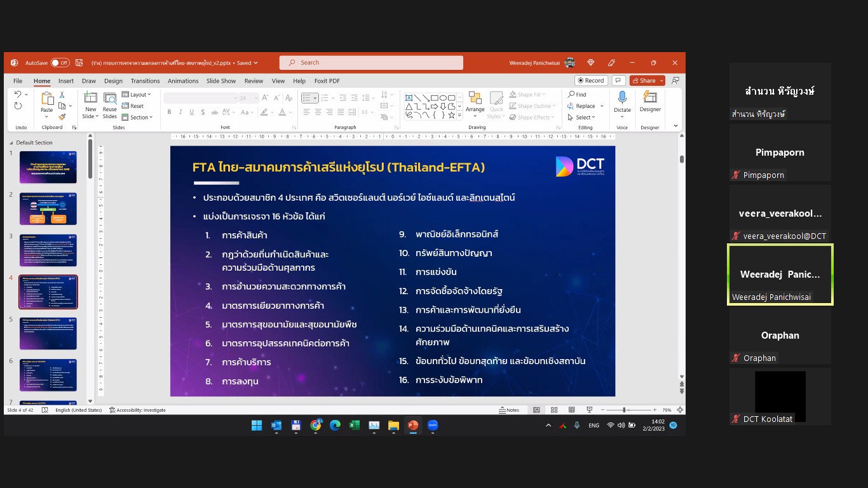
Task: Expand the Section dropdown
Action: [137, 118]
